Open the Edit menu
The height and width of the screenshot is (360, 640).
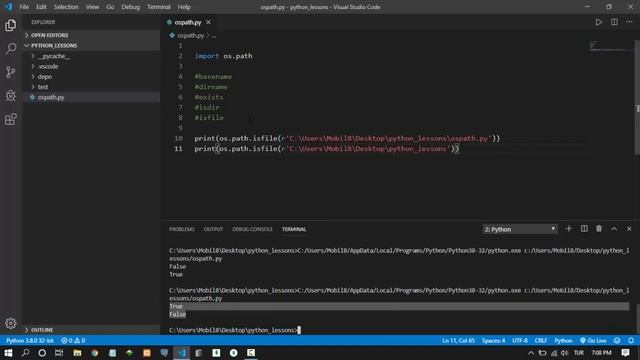(x=41, y=7)
